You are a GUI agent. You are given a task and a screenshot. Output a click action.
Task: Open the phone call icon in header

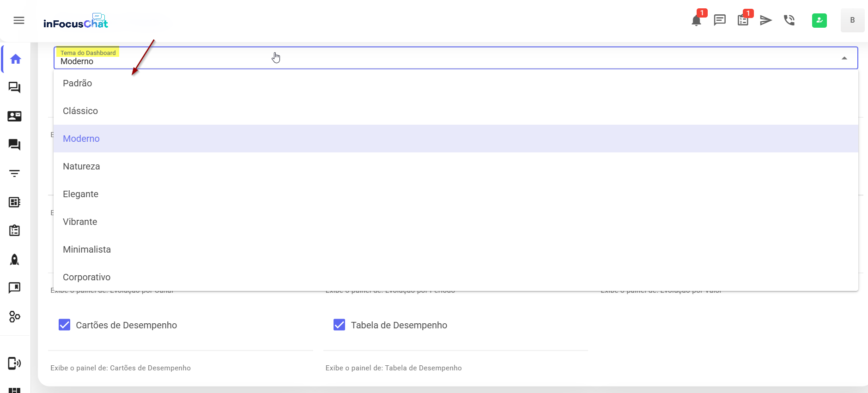point(789,20)
